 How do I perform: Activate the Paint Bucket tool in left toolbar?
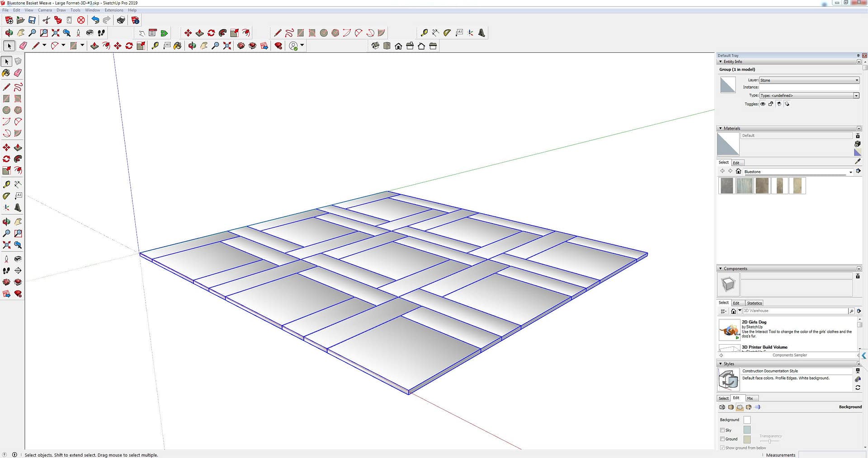point(6,73)
